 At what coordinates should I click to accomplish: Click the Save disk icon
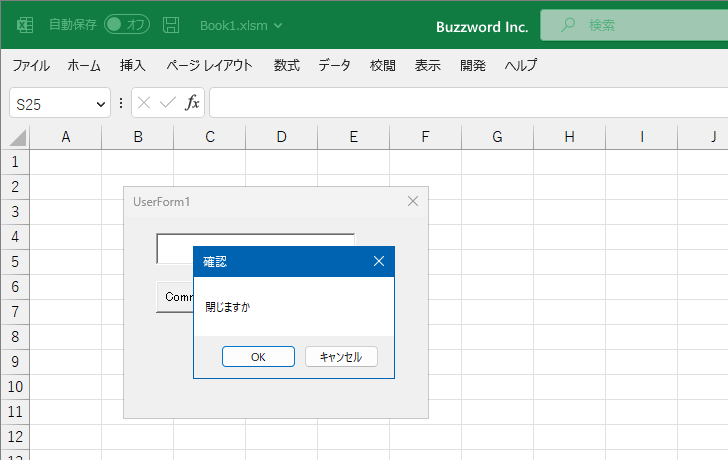pos(171,25)
